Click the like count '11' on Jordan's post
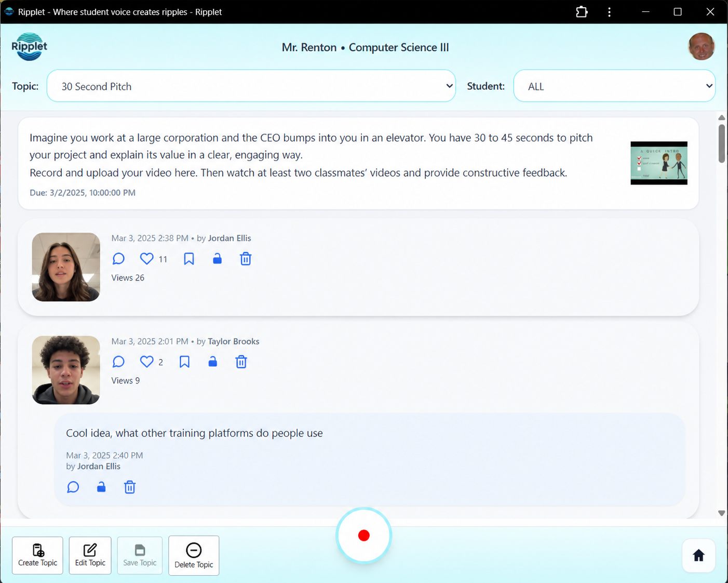 pyautogui.click(x=163, y=259)
